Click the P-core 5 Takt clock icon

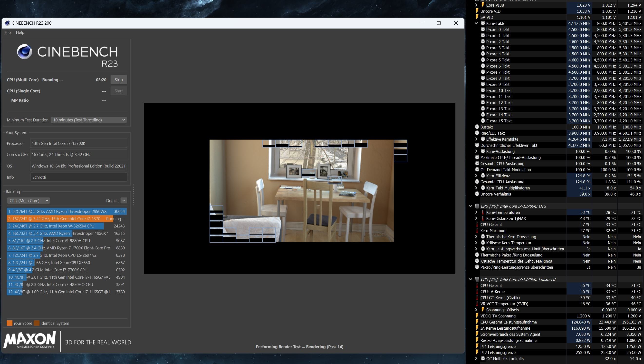483,60
